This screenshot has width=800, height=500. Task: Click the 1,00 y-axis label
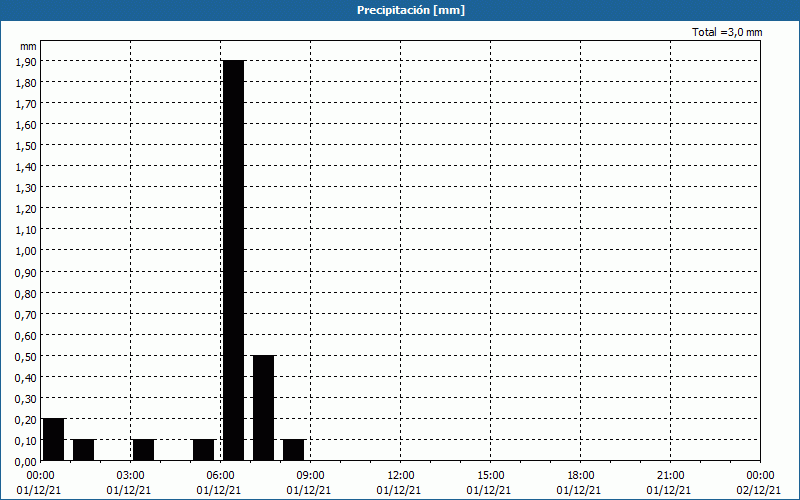click(26, 251)
